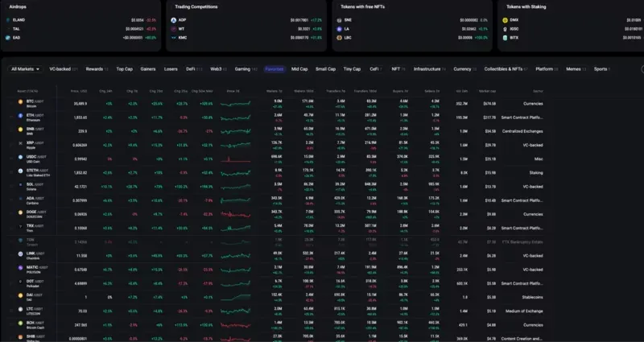644x342 pixels.
Task: Click the SHIB coin icon
Action: tap(21, 336)
